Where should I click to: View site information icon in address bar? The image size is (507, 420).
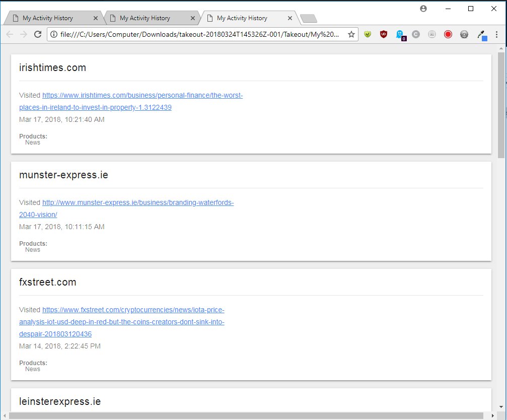point(54,34)
